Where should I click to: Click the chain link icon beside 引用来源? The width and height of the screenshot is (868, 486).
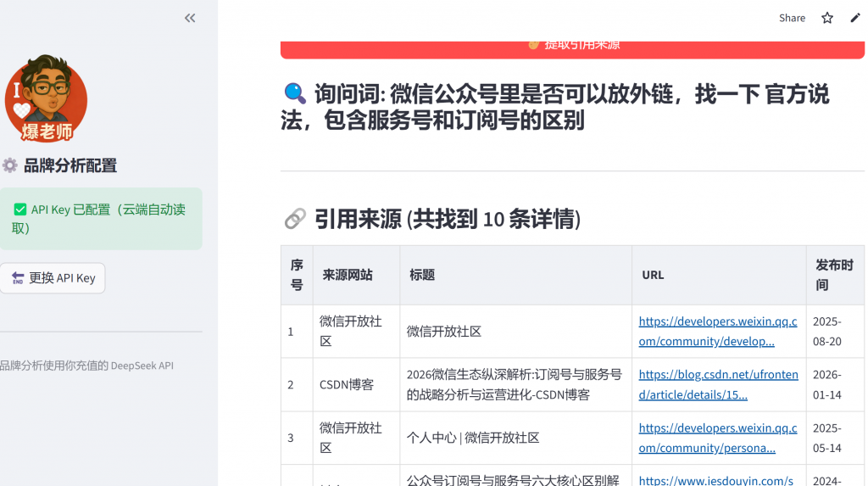(294, 219)
